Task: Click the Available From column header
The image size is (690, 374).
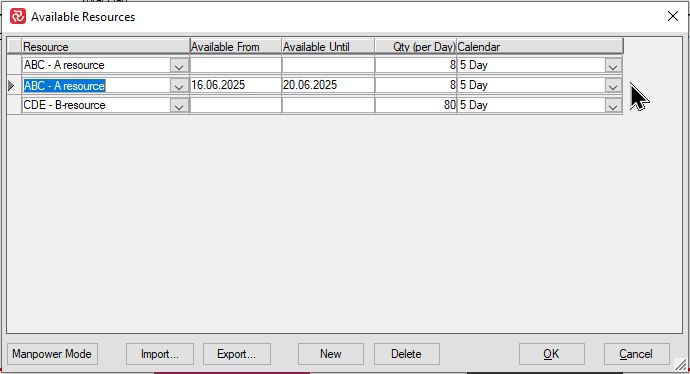Action: tap(235, 47)
